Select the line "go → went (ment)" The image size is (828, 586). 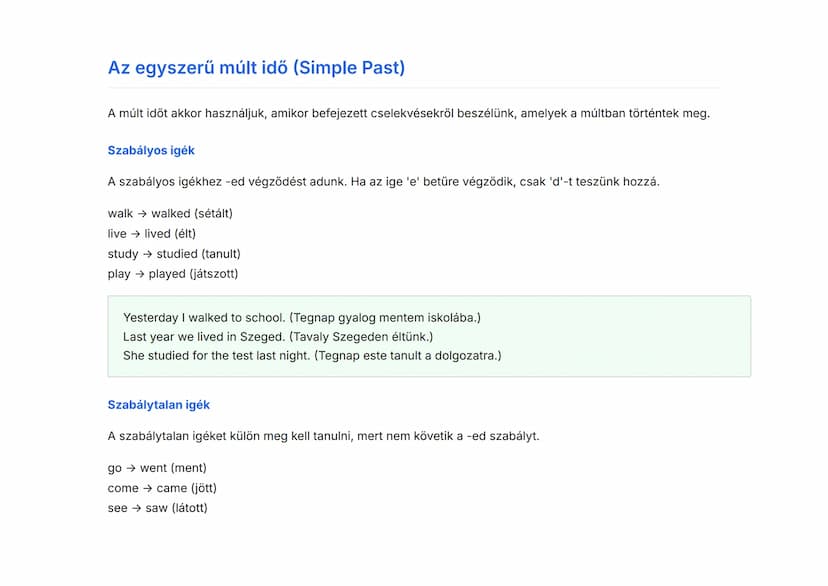point(157,468)
